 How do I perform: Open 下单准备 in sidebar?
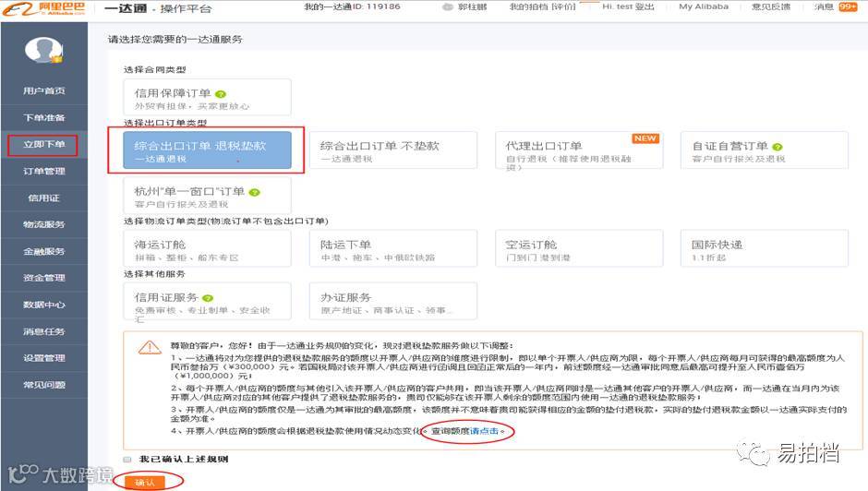pos(44,117)
